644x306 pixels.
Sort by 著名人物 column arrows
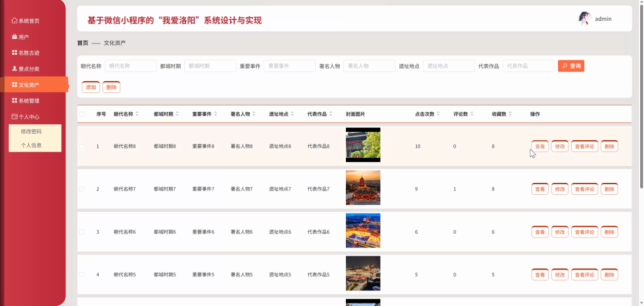(x=254, y=114)
